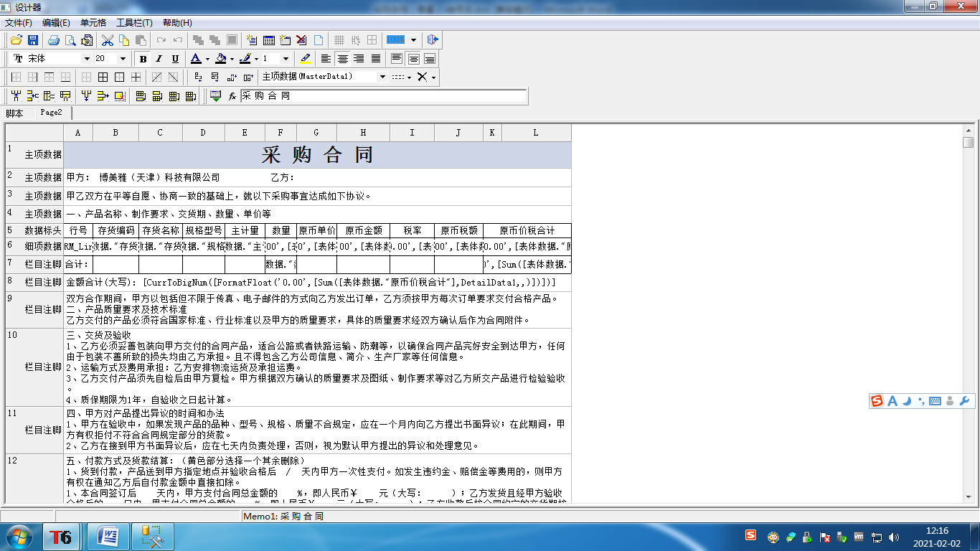
Task: Open the 编辑(E) menu
Action: (56, 23)
